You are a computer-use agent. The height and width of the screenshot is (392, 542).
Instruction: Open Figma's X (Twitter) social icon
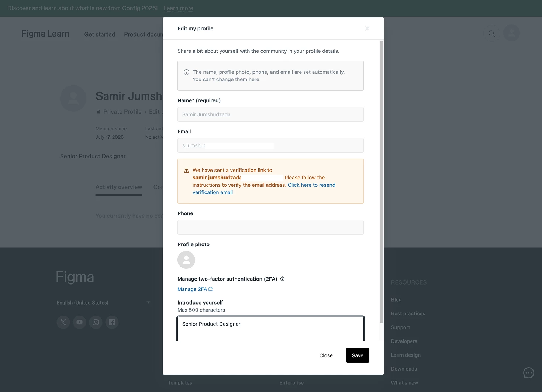tap(63, 322)
